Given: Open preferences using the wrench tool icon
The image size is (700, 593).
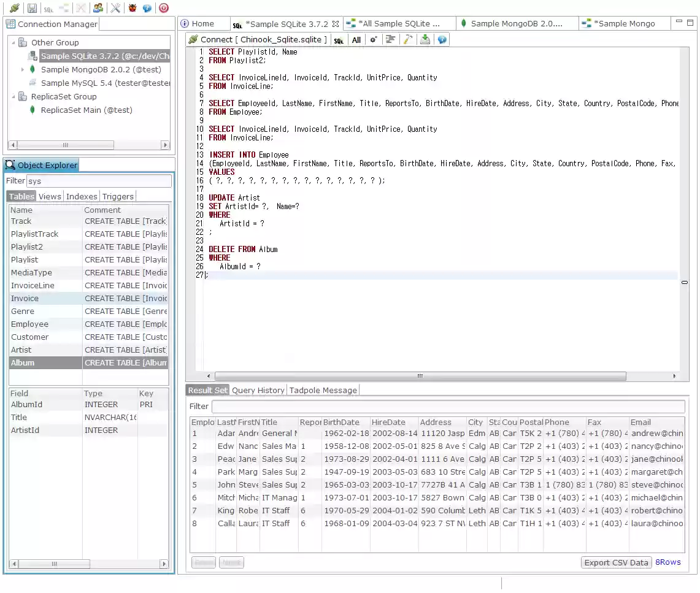Looking at the screenshot, I should coord(115,8).
